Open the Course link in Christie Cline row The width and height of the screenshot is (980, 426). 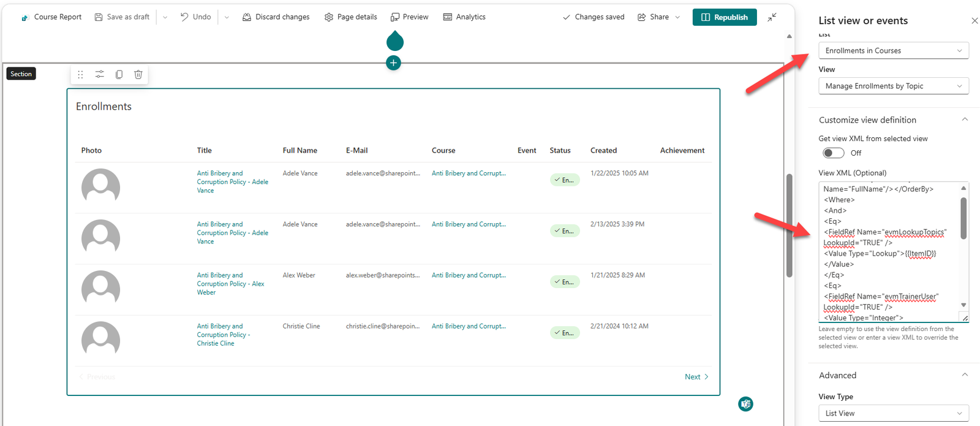tap(469, 326)
